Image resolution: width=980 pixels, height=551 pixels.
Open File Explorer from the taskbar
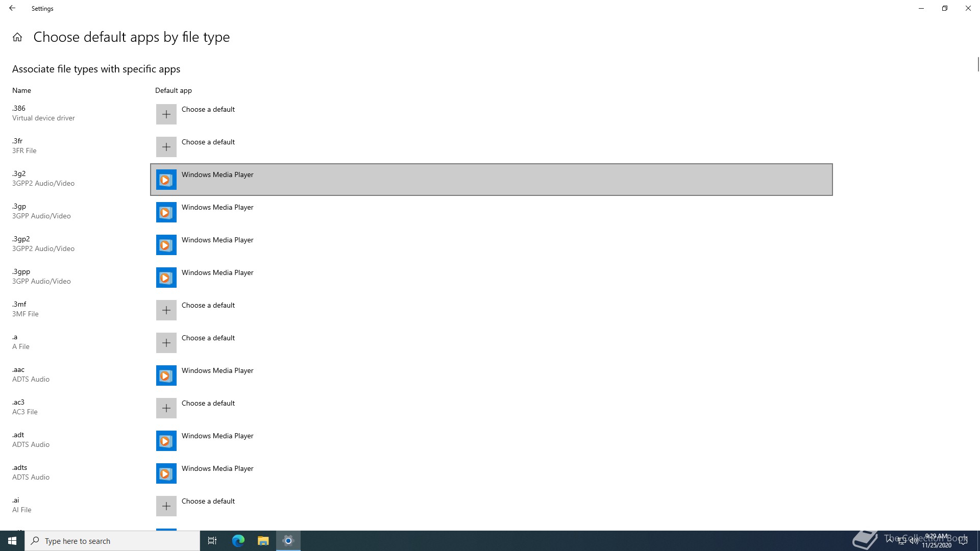pos(263,541)
